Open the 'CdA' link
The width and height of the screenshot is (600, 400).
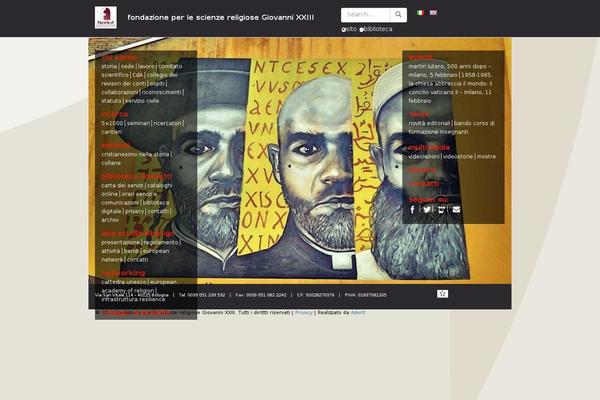tap(137, 75)
